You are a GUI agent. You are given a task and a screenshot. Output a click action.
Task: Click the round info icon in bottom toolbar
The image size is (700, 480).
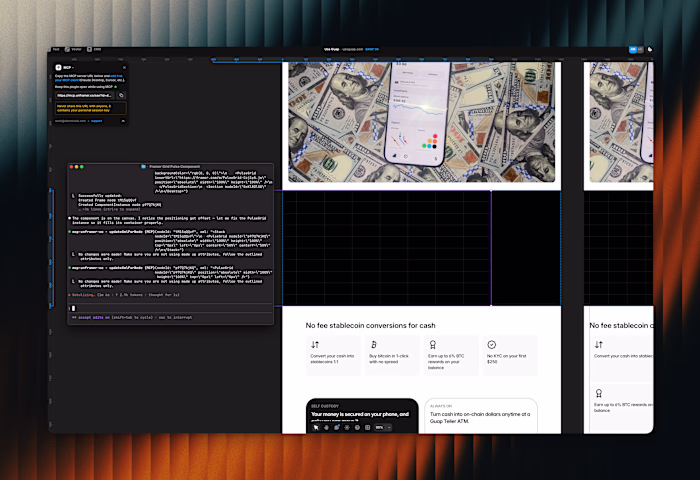[x=357, y=427]
